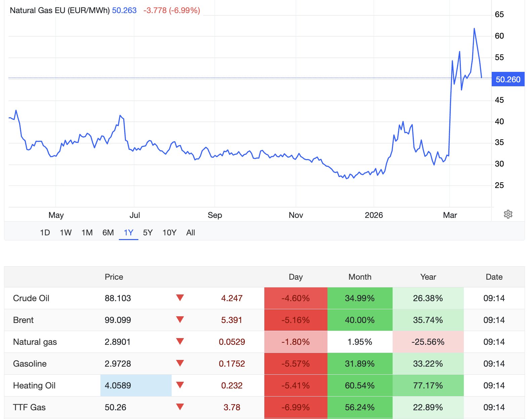Click red down arrow in Heating Oil row
Viewport: 532px width, 419px height.
[x=180, y=385]
